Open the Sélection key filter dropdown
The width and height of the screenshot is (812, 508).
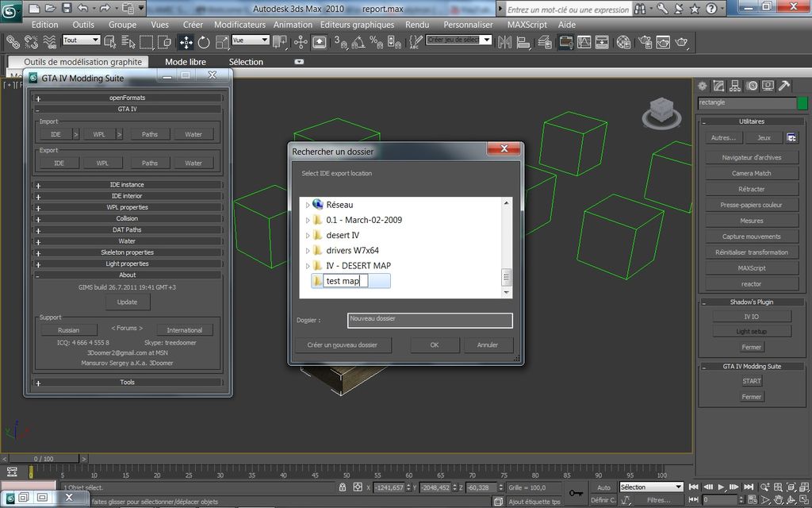(x=652, y=487)
